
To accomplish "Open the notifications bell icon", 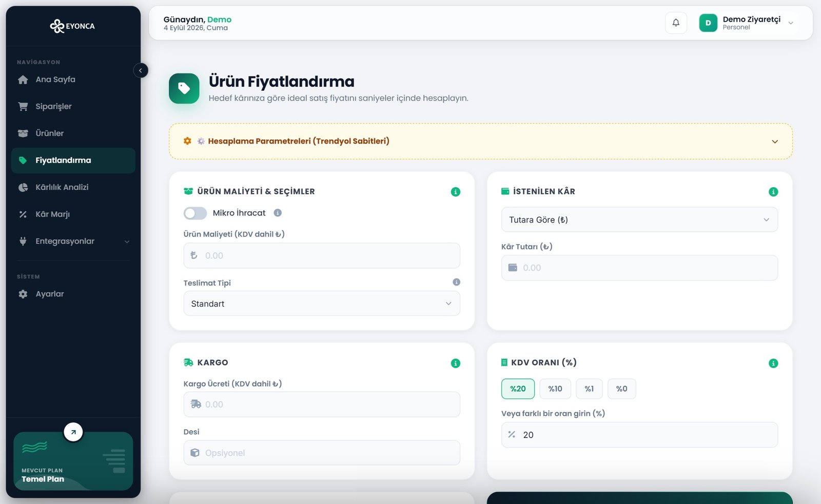I will (676, 23).
